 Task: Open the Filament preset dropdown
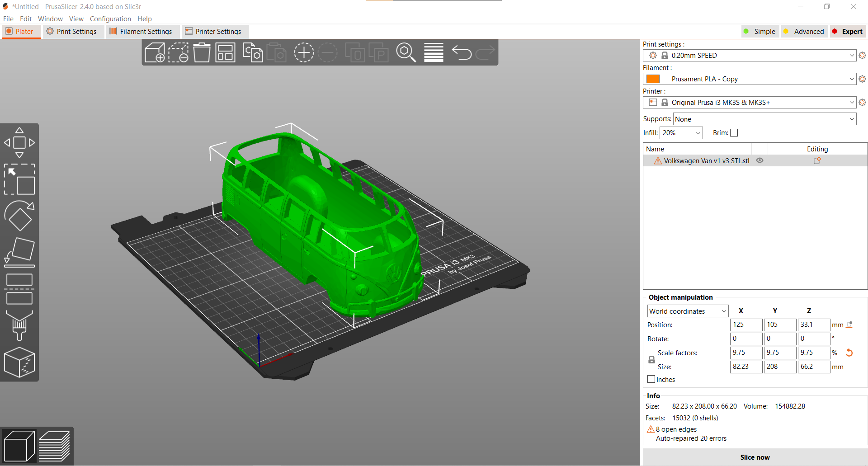tap(750, 79)
